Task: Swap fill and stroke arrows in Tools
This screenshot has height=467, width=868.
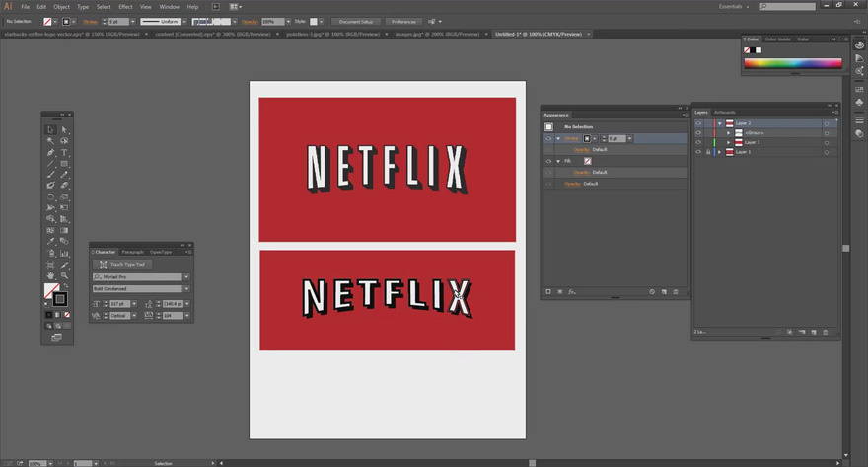Action: click(x=66, y=286)
